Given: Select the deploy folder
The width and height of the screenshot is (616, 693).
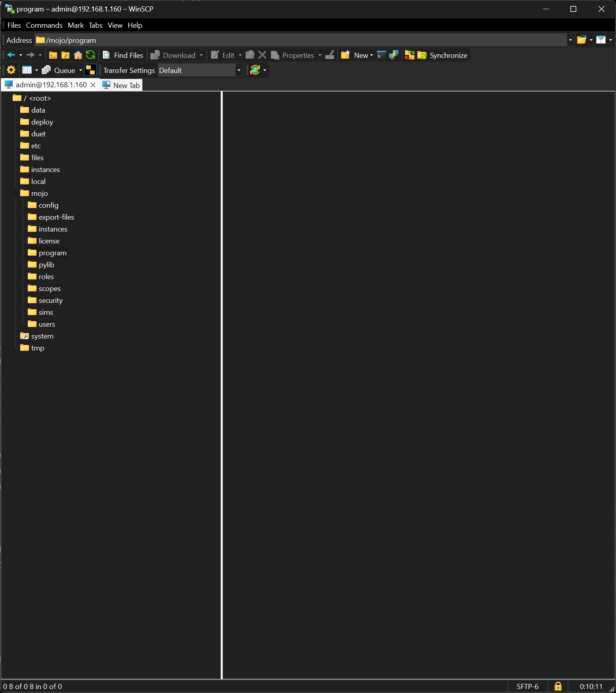Looking at the screenshot, I should tap(37, 122).
